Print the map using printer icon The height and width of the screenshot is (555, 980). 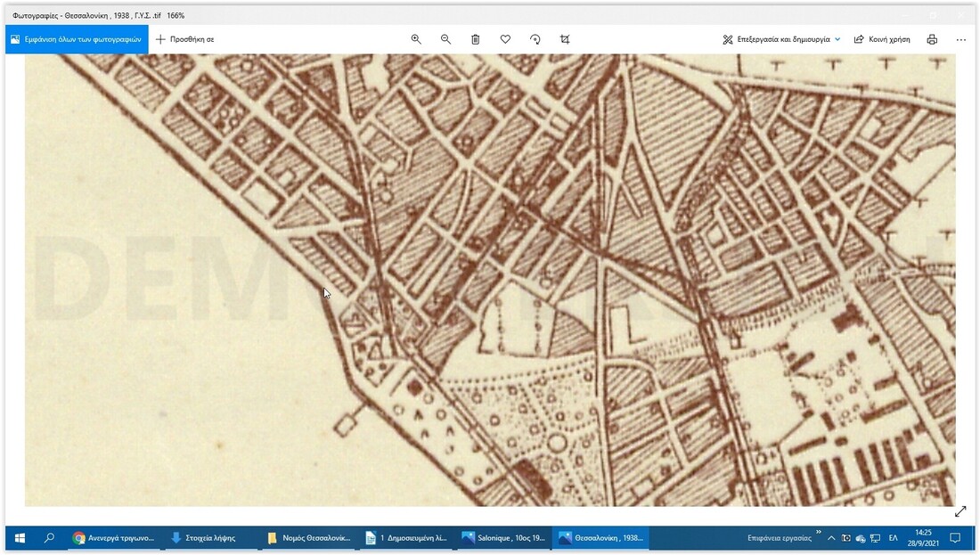(932, 39)
